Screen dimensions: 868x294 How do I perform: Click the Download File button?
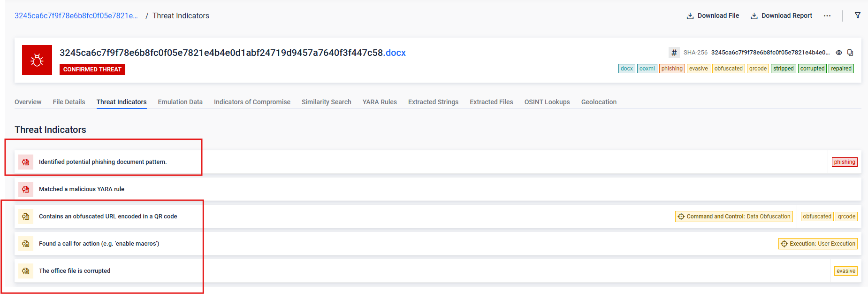pos(713,16)
